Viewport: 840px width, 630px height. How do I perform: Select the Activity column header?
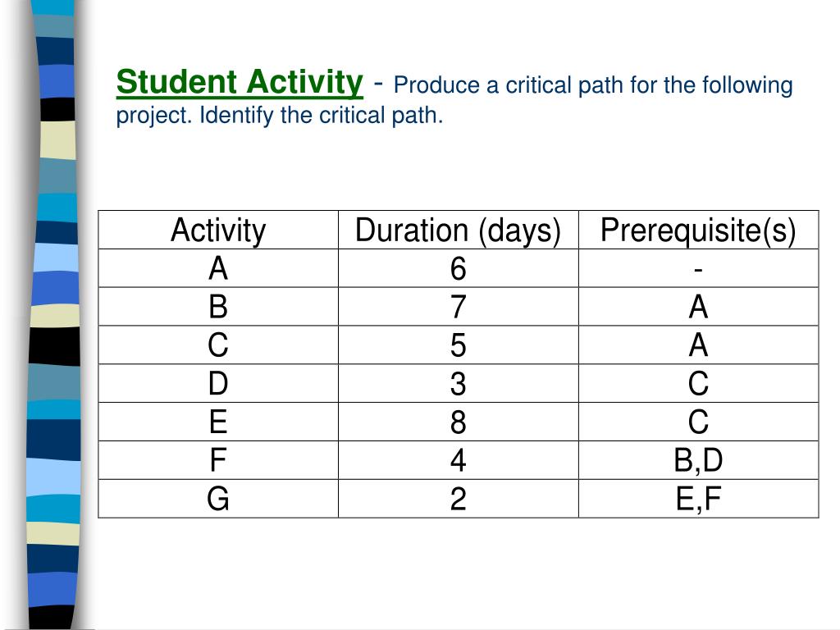point(218,230)
